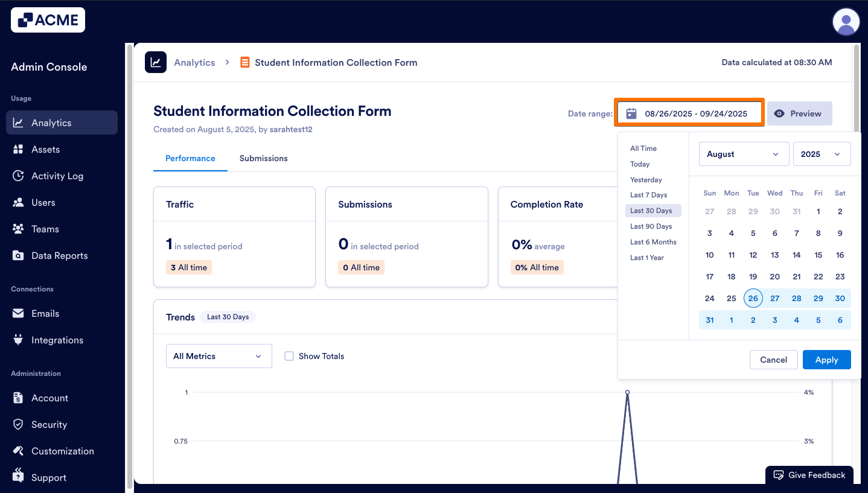The width and height of the screenshot is (868, 493).
Task: Select the Last 90 Days preset
Action: click(653, 226)
